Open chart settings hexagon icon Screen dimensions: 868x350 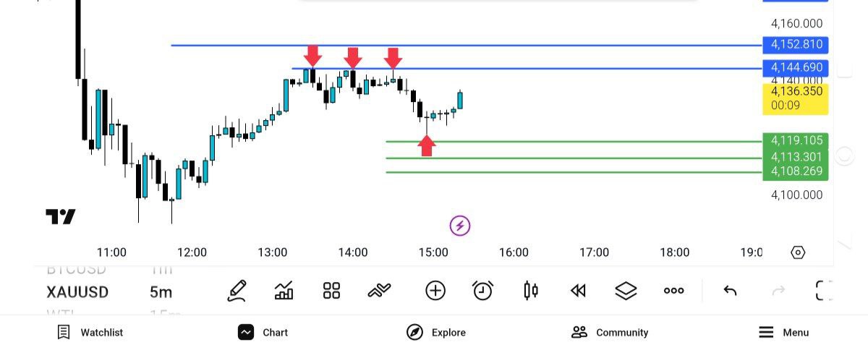(798, 252)
